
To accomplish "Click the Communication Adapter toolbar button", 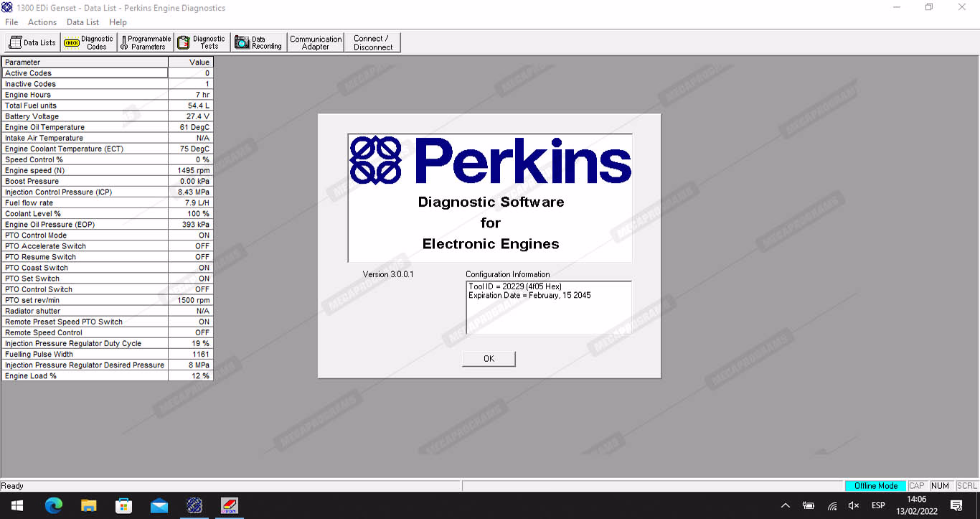I will click(316, 43).
